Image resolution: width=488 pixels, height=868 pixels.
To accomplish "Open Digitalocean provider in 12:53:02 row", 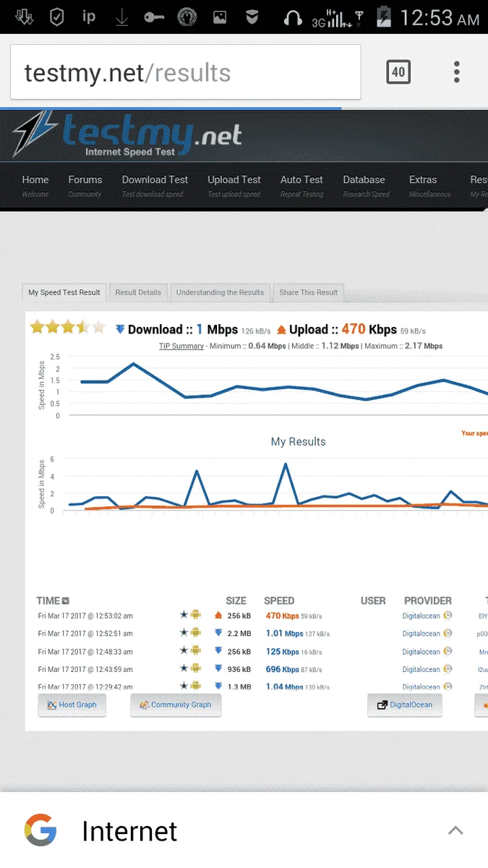I will pos(421,616).
